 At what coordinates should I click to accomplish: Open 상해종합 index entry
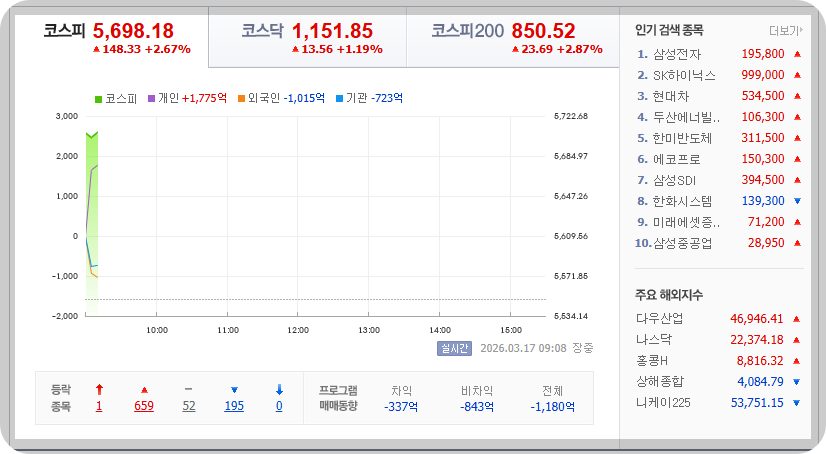coord(660,382)
